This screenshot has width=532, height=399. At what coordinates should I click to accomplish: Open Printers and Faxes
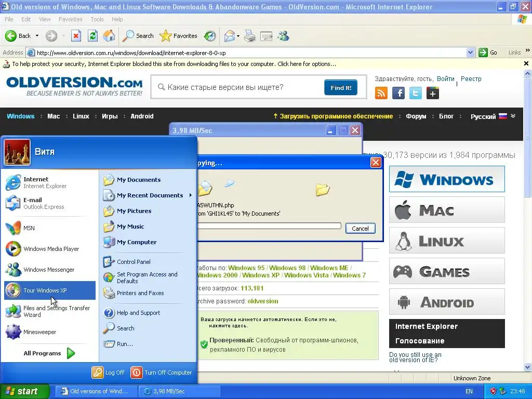(148, 293)
